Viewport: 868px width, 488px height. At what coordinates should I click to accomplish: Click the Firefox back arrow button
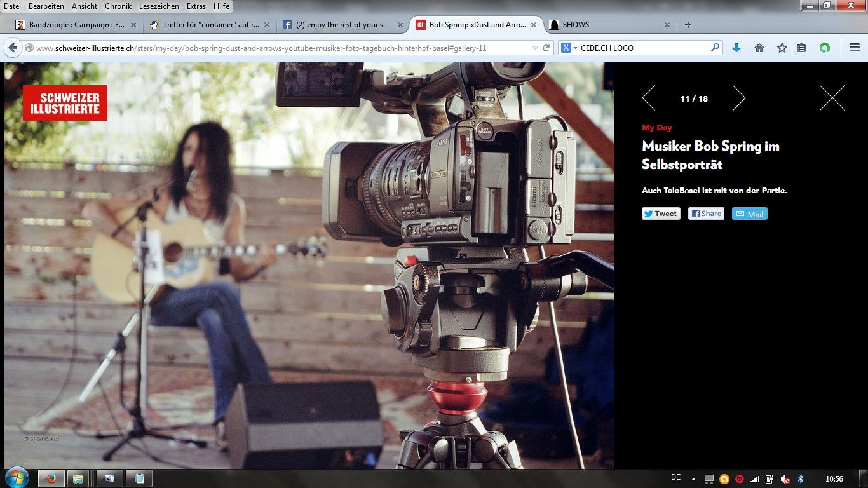point(13,48)
